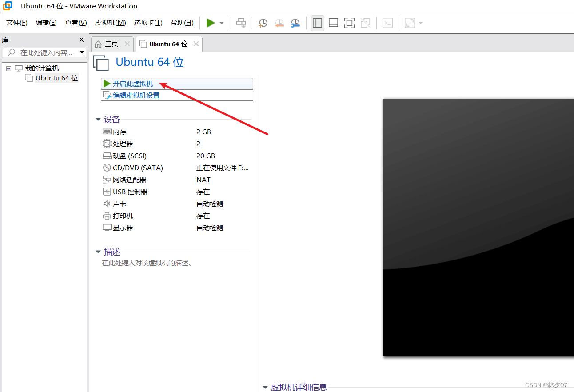
Task: Collapse the 我的计算机 tree node
Action: 8,68
